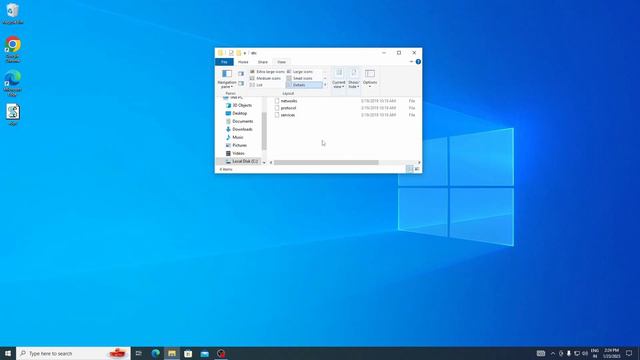Open the Show/hide dropdown
Screen dimensions: 640x360
point(354,79)
